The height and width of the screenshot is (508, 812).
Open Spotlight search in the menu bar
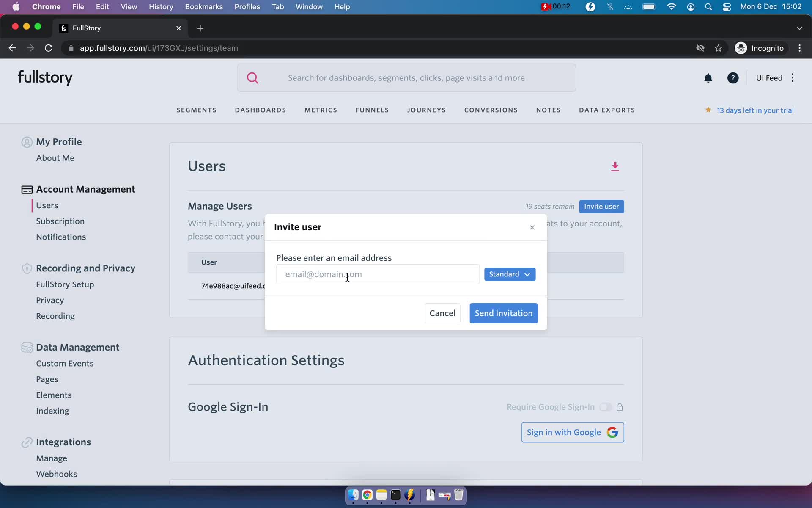pos(708,7)
